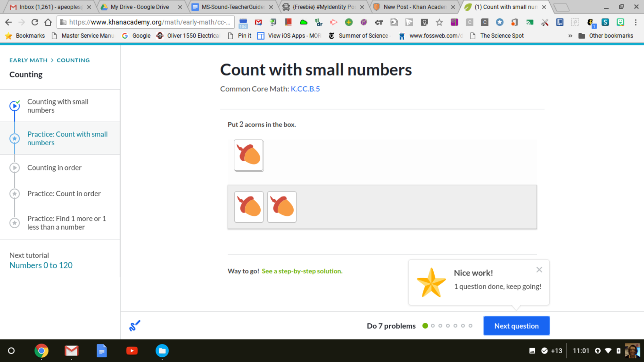Open YouTube from the taskbar shelf

coord(132,351)
